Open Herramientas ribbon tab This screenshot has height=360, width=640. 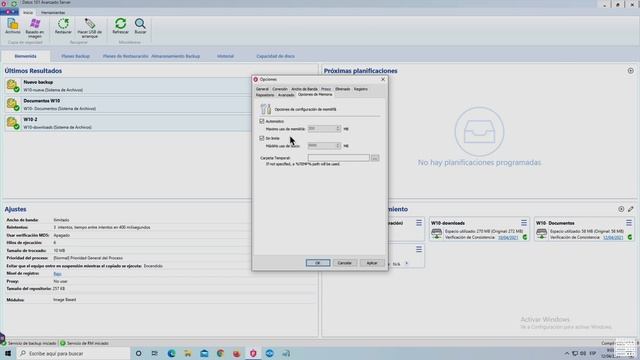pos(53,13)
